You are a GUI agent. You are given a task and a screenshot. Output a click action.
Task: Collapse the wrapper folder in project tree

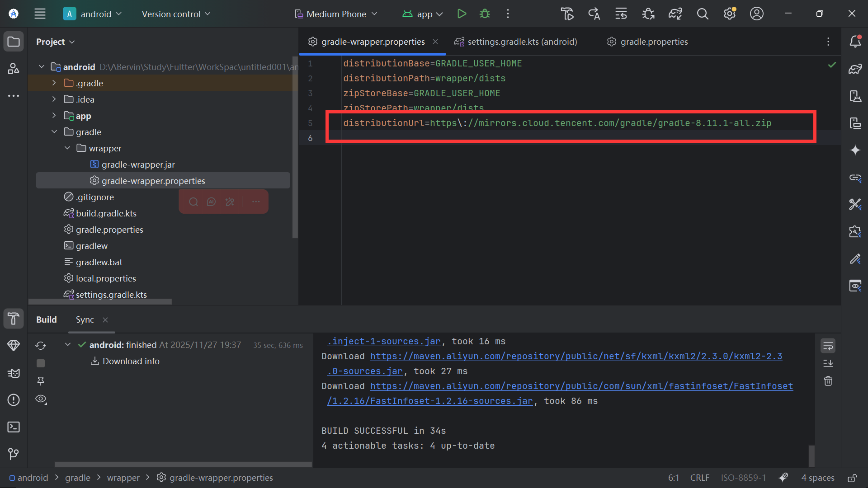coord(67,148)
